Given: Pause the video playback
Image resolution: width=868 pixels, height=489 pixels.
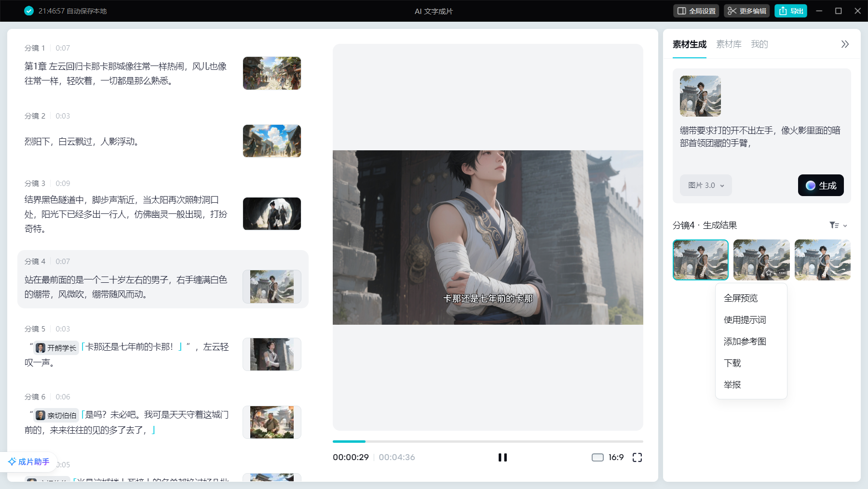Looking at the screenshot, I should coord(502,457).
